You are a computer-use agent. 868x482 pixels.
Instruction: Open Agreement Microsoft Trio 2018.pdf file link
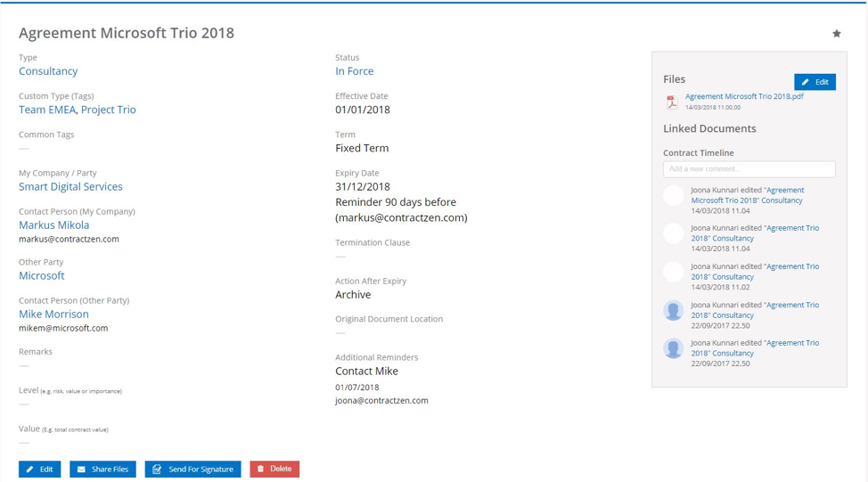tap(744, 96)
